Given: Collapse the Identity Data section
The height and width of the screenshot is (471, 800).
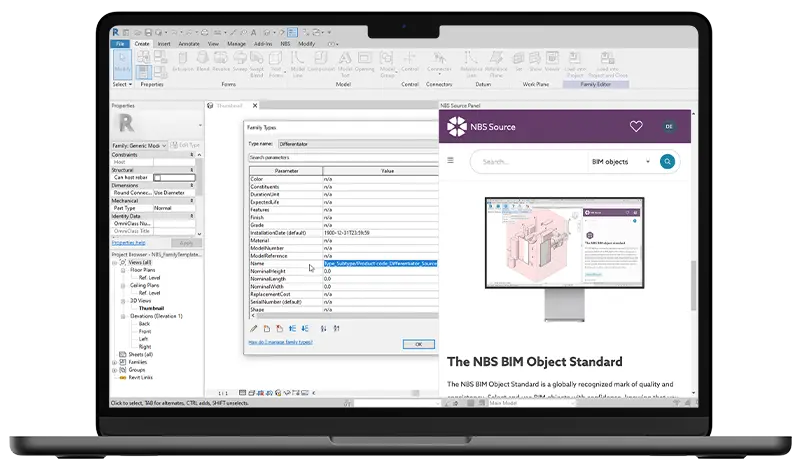Looking at the screenshot, I should 192,216.
